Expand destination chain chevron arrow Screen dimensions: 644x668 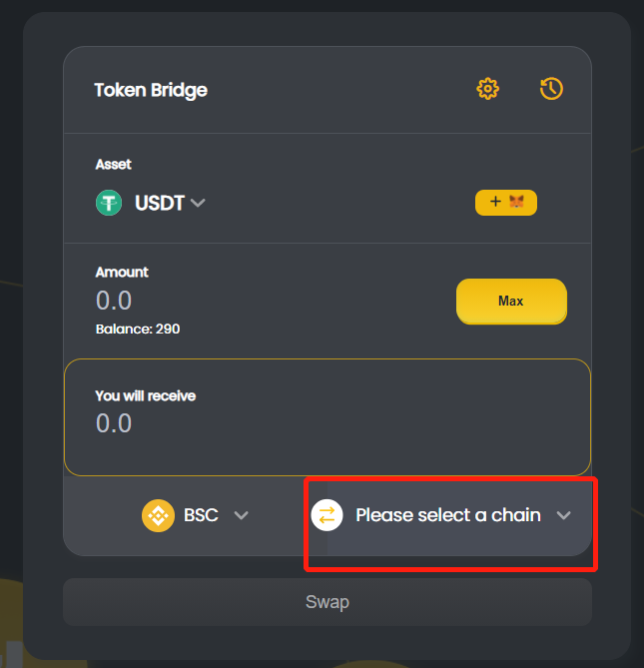tap(563, 515)
